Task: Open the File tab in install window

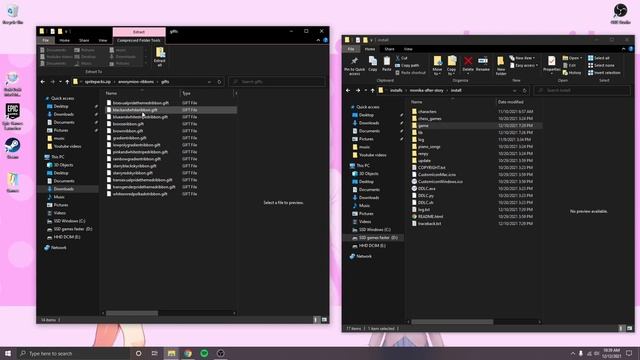Action: click(351, 49)
